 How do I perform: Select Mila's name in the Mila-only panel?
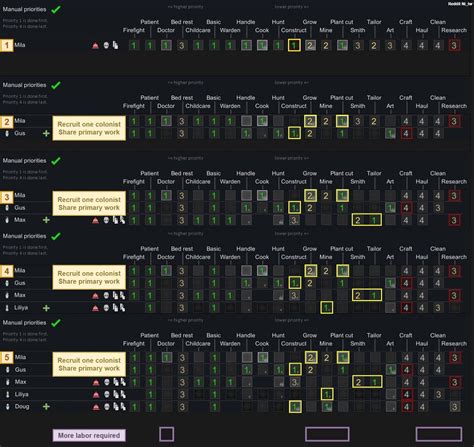(x=20, y=45)
